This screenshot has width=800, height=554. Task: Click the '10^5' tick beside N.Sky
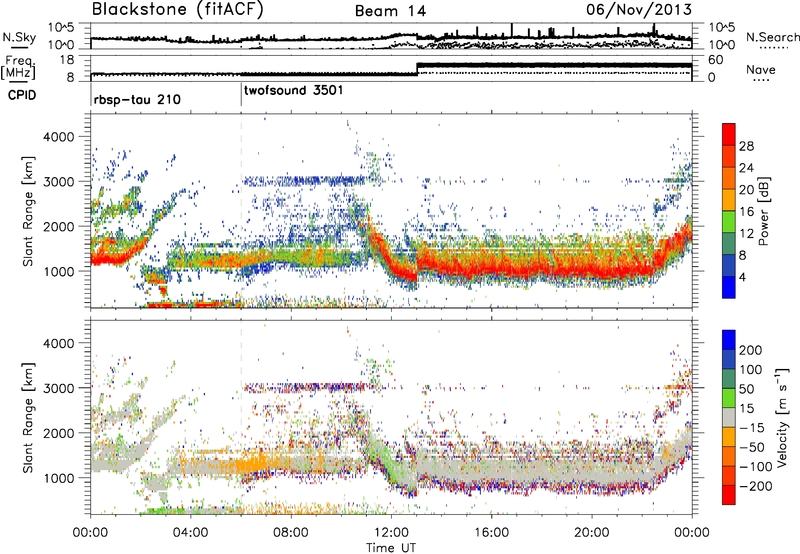tap(61, 28)
